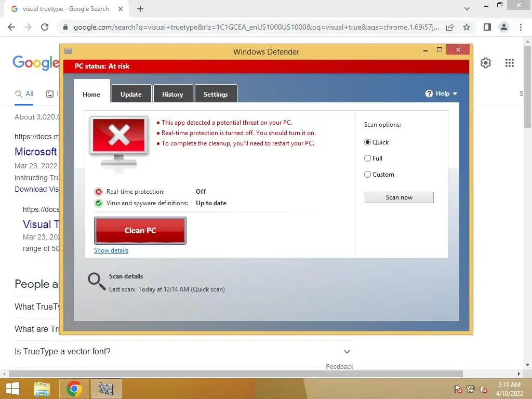Viewport: 532px width, 399px height.
Task: Click the muted volume tray icon
Action: [483, 389]
